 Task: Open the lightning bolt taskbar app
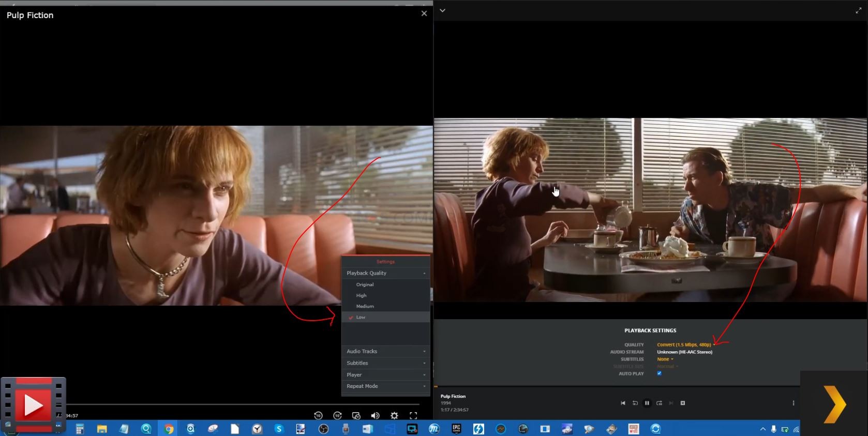click(x=478, y=429)
